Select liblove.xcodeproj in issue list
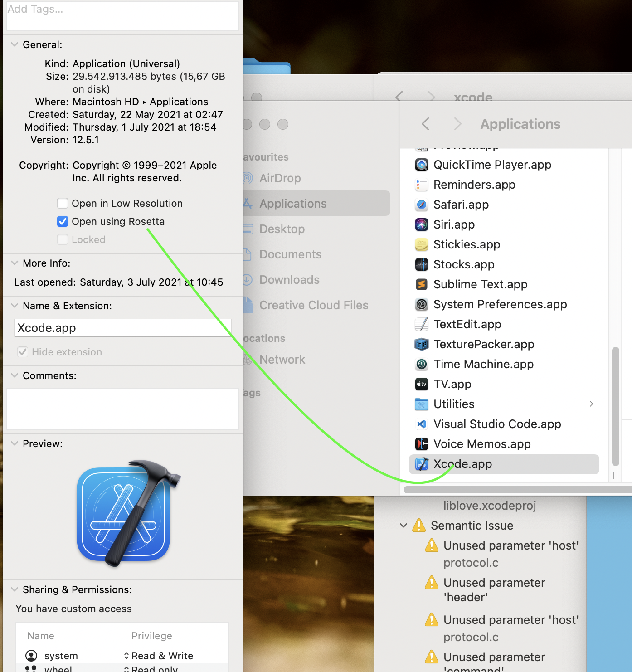Viewport: 632px width, 672px height. [490, 506]
